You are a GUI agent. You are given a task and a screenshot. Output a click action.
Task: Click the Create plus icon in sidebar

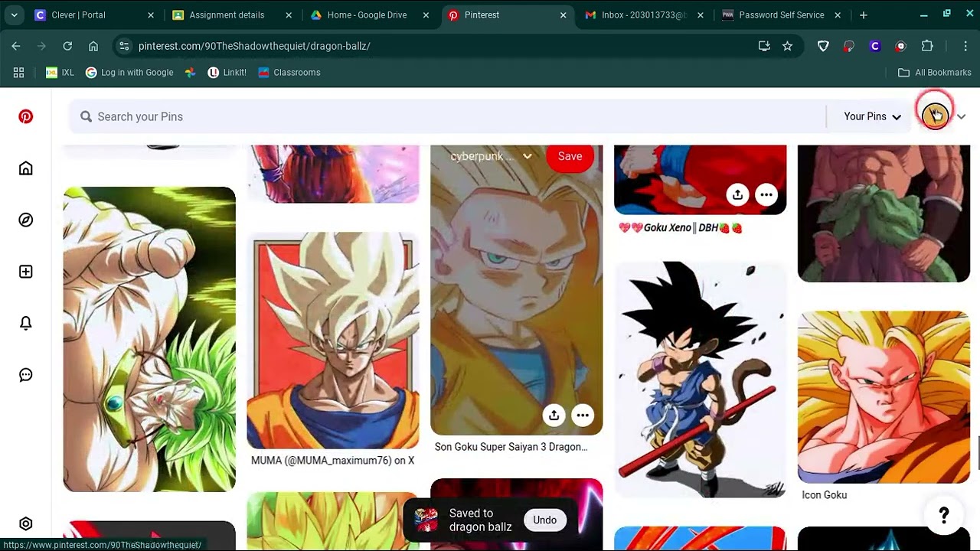(x=26, y=272)
